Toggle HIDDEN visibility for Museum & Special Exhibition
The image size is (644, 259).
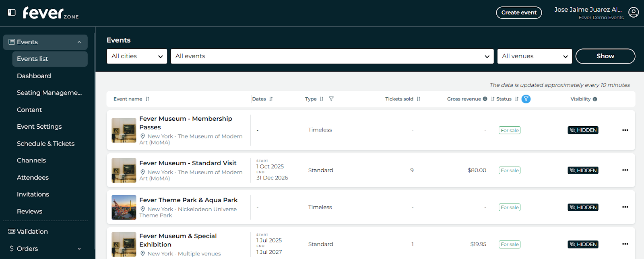point(583,245)
